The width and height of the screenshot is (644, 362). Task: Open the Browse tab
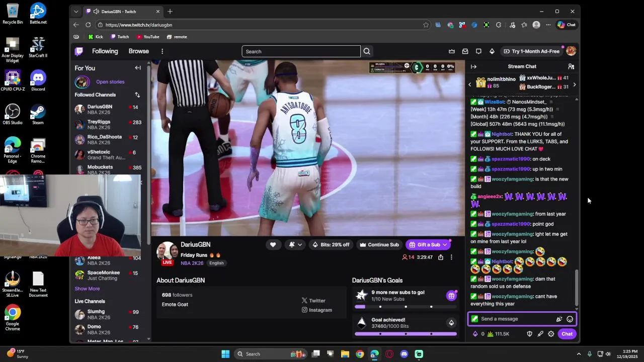pyautogui.click(x=138, y=51)
